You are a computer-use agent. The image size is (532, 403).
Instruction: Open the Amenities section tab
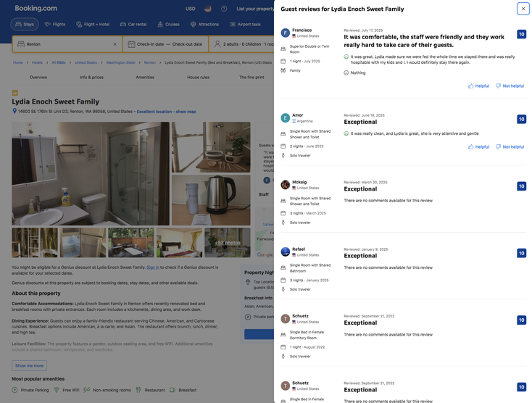pos(145,78)
